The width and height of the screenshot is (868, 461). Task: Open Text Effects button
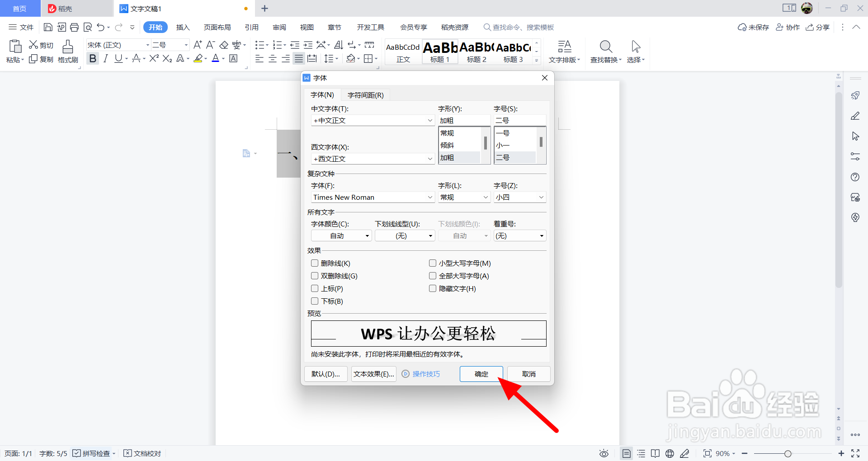[x=374, y=374]
